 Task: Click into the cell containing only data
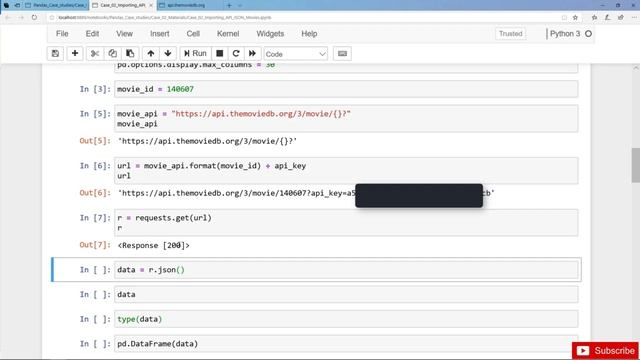[x=346, y=294]
